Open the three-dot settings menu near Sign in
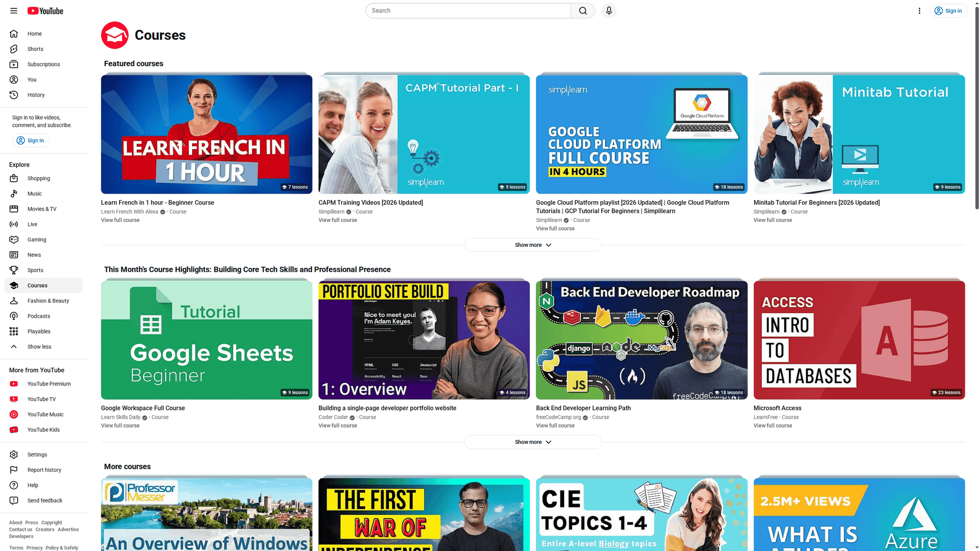This screenshot has height=551, width=980. [x=919, y=10]
